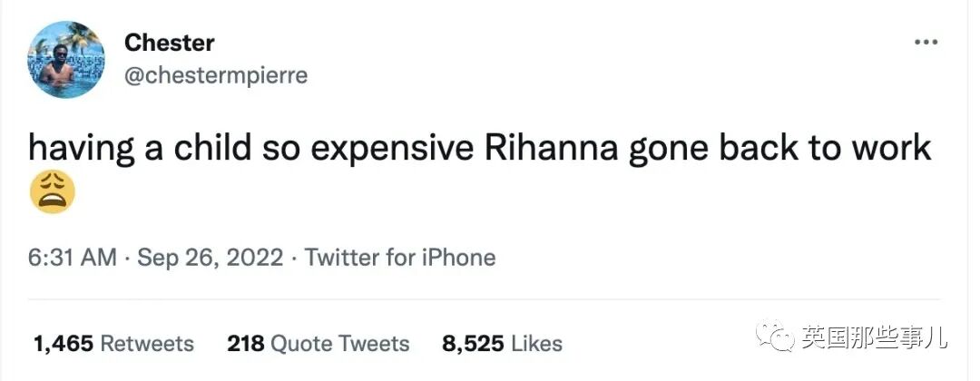Select the Sep 26, 2022 date

[x=211, y=258]
